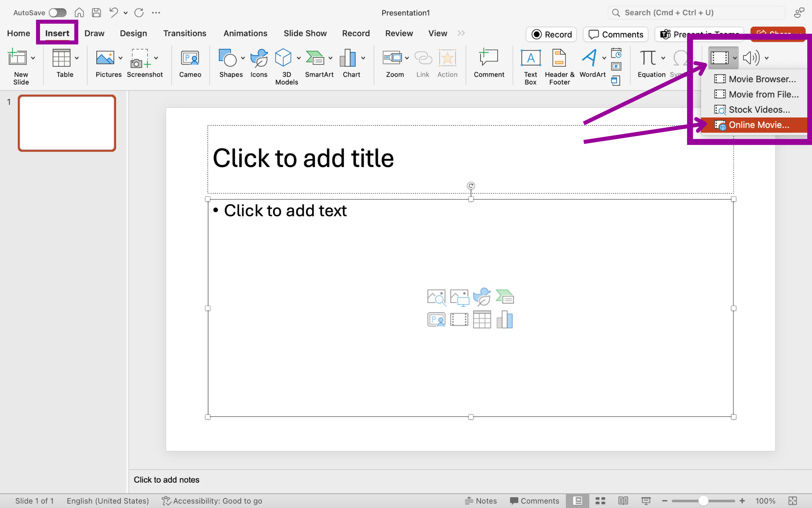Screen dimensions: 812x508
Task: Insert a 3D Models object
Action: pos(283,58)
